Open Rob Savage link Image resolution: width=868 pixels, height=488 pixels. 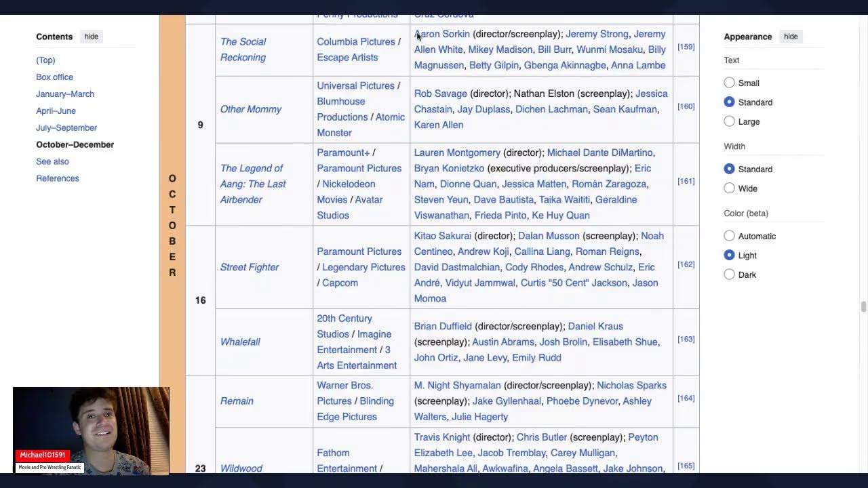pos(441,94)
